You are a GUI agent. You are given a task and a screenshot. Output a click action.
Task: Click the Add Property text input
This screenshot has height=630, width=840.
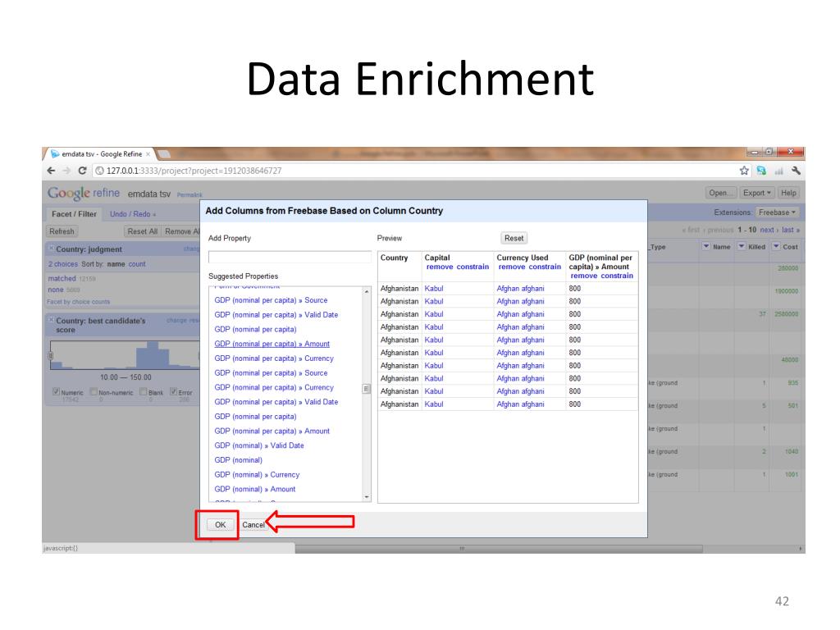click(290, 257)
